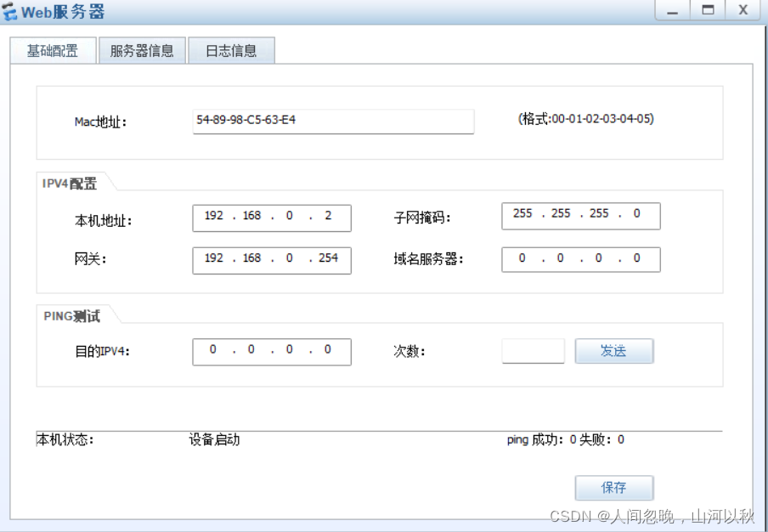
Task: Click the Mac地址 text field
Action: (x=333, y=121)
